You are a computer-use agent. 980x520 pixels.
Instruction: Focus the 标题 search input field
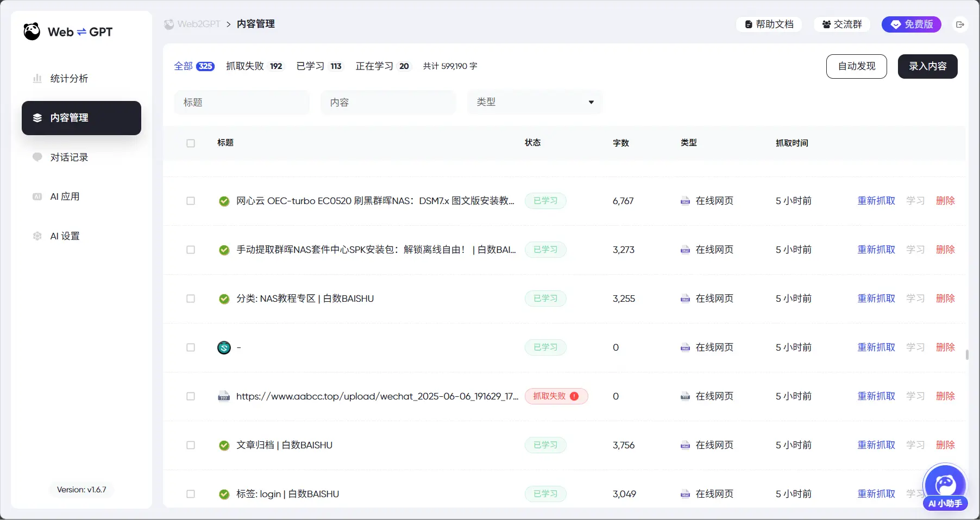pyautogui.click(x=242, y=102)
